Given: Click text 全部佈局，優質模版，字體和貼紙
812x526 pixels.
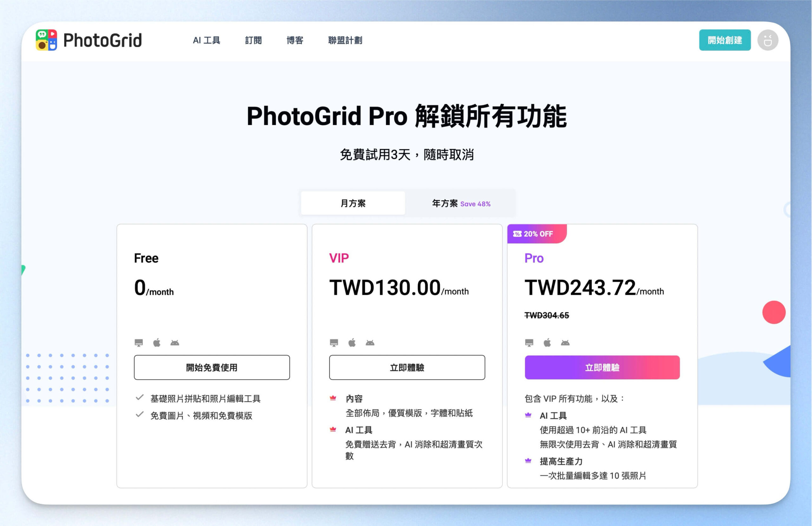Looking at the screenshot, I should click(409, 413).
